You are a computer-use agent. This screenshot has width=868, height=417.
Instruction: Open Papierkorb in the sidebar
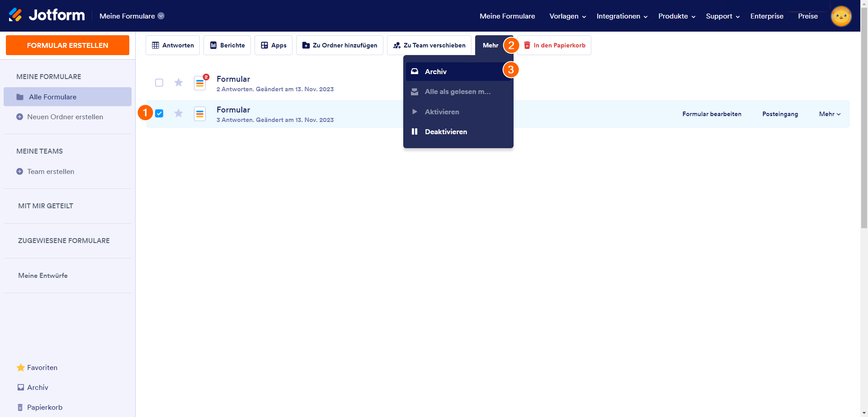[x=40, y=407]
